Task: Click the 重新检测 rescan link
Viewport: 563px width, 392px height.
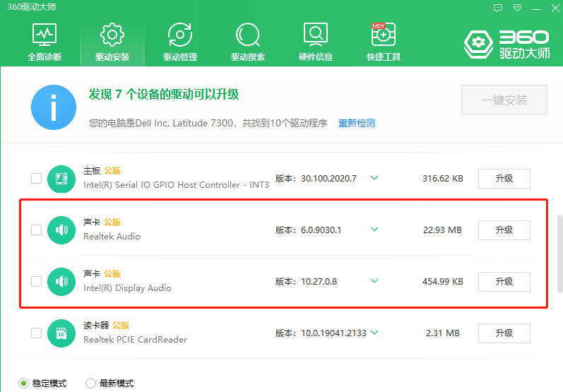Action: point(357,123)
